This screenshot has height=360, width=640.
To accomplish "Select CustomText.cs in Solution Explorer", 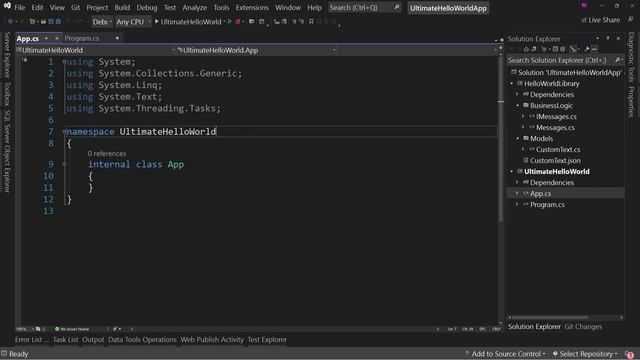I will (x=558, y=149).
